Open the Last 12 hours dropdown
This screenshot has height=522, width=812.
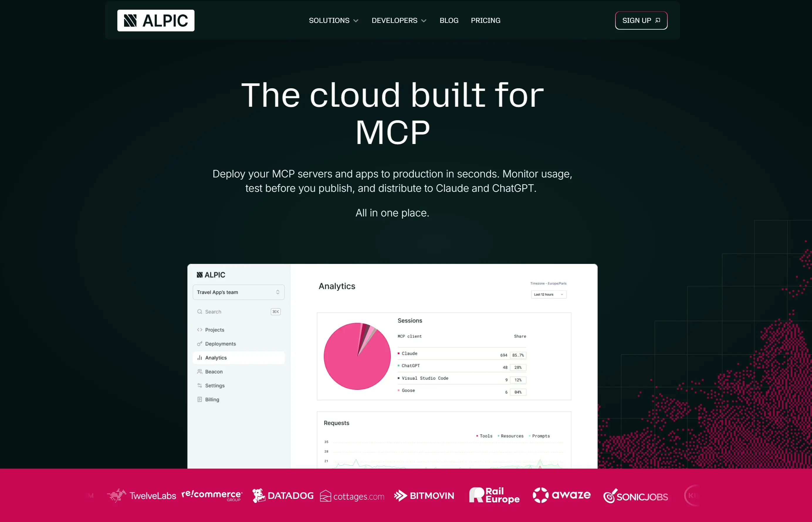click(x=549, y=294)
